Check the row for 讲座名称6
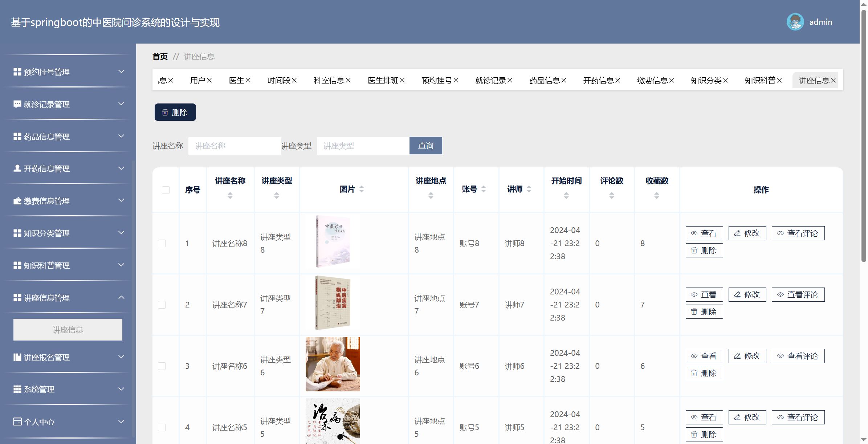Image resolution: width=868 pixels, height=444 pixels. point(162,366)
